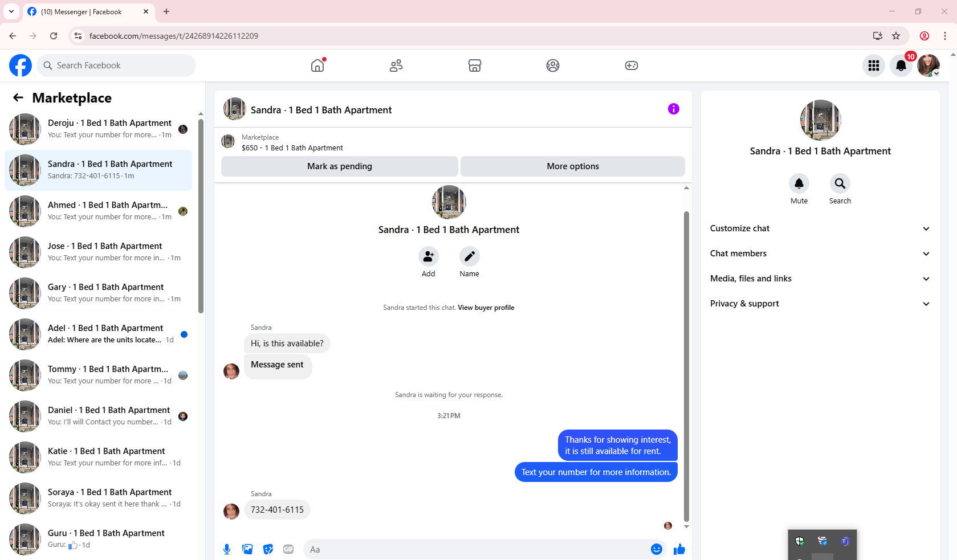Open Gary apartment conversation
957x560 pixels.
pyautogui.click(x=98, y=293)
